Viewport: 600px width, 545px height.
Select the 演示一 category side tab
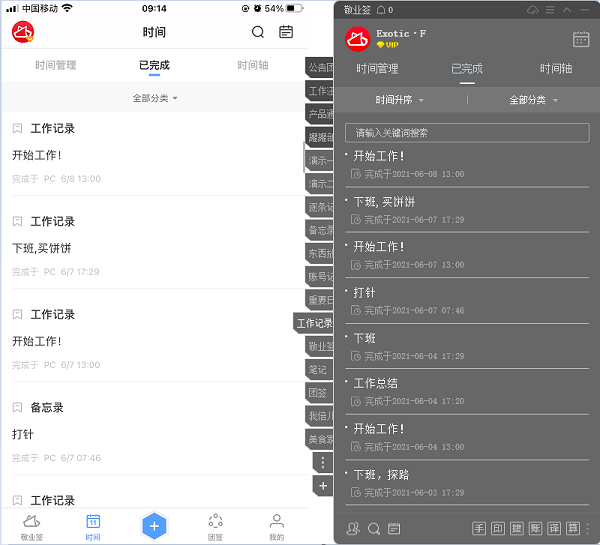tap(320, 161)
